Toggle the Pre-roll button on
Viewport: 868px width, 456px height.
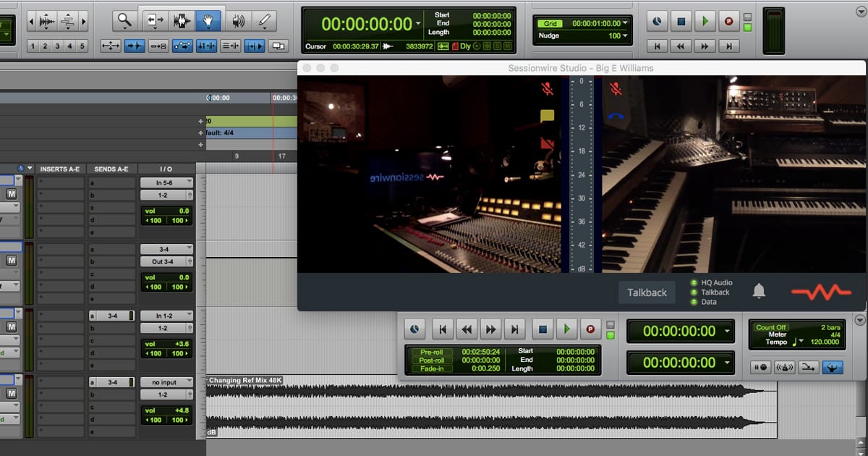coord(431,352)
